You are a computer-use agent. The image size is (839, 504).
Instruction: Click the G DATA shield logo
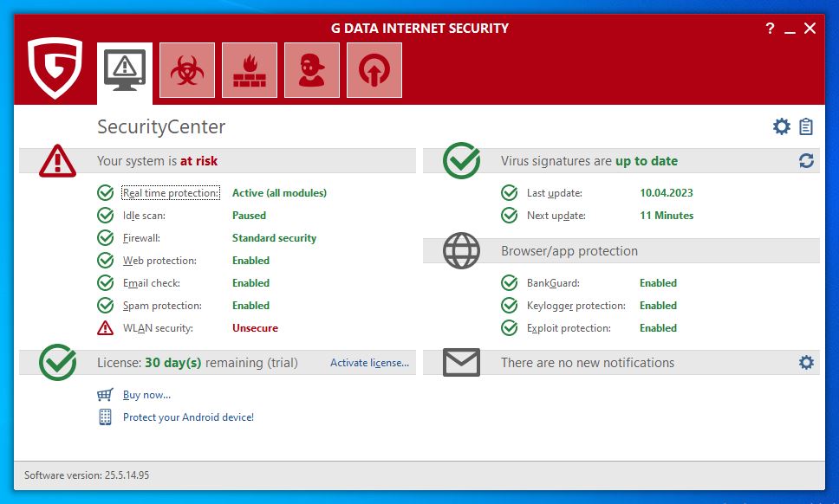click(55, 68)
